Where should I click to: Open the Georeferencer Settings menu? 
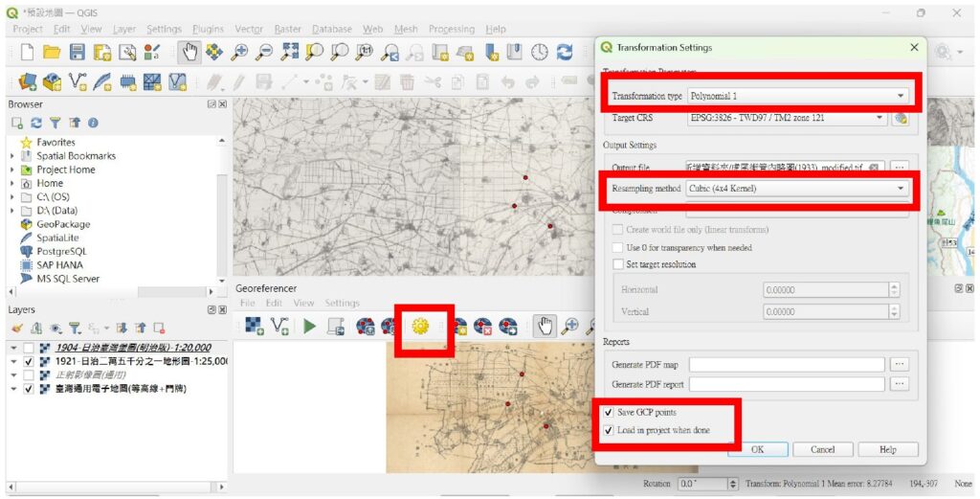tap(342, 303)
